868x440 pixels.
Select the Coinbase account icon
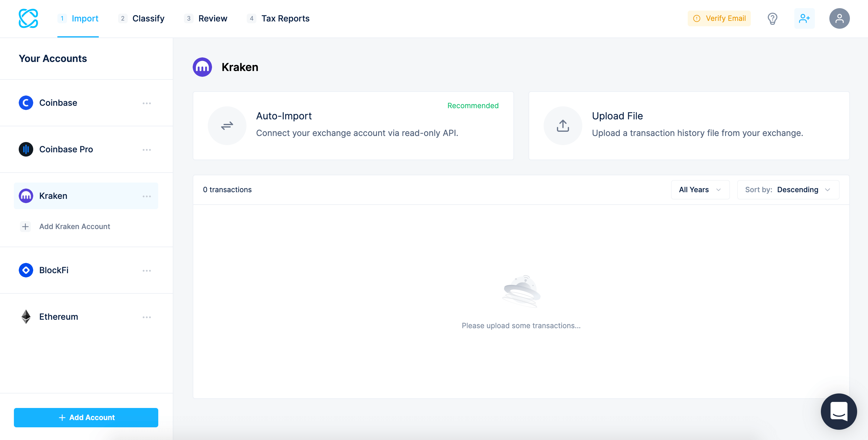[x=26, y=102]
